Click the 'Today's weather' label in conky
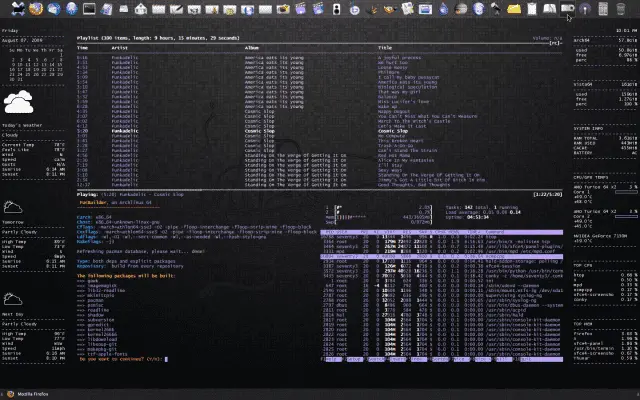 (22, 125)
